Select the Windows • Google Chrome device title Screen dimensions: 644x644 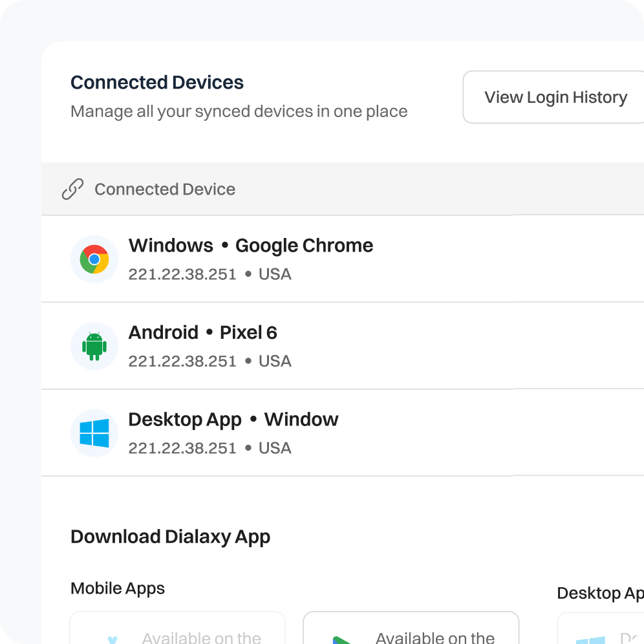[251, 246]
